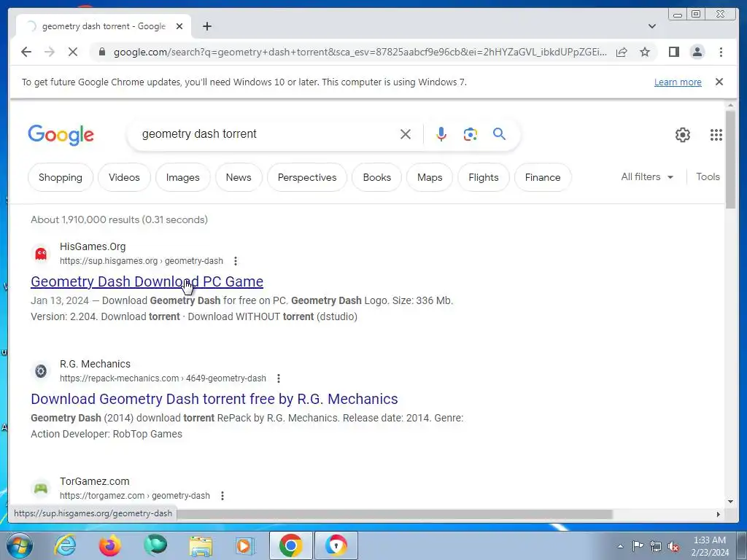The height and width of the screenshot is (560, 747).
Task: Click the sup.hisgames.org URL breadcrumb
Action: (x=141, y=261)
